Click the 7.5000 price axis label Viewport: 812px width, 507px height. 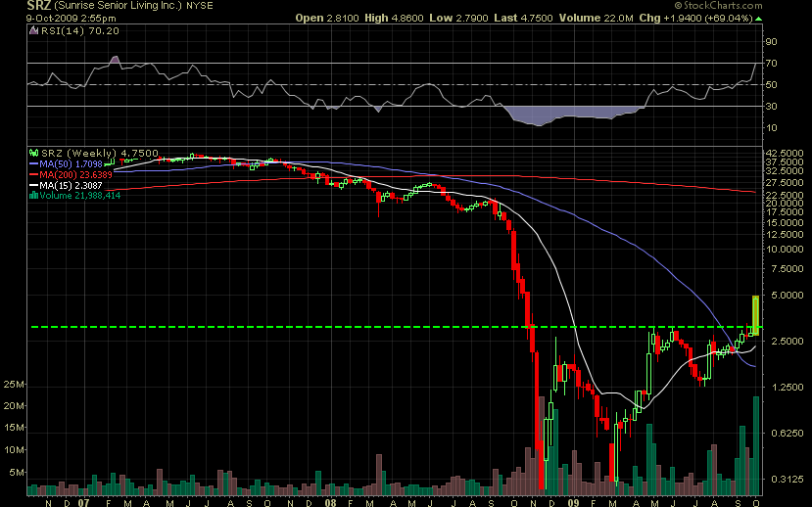[x=787, y=269]
